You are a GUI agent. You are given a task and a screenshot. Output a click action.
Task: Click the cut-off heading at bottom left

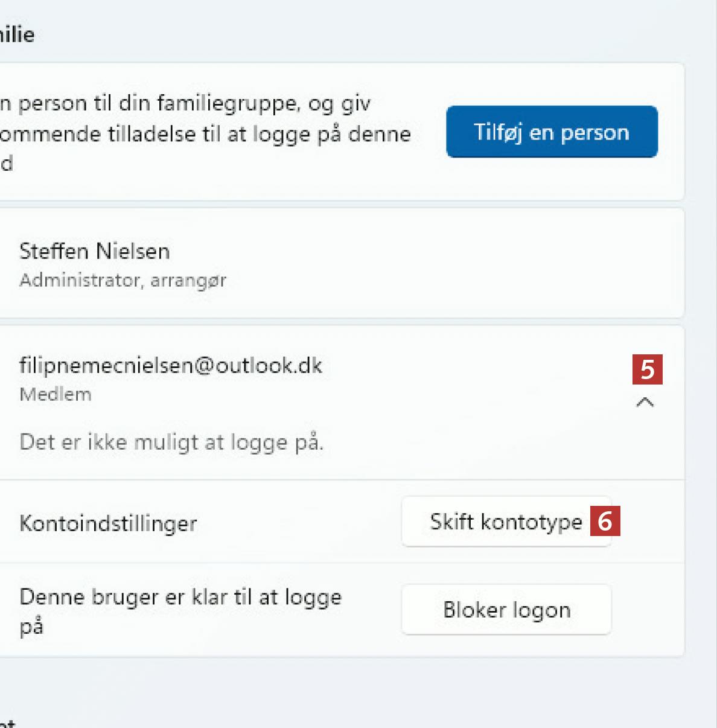[x=7, y=722]
